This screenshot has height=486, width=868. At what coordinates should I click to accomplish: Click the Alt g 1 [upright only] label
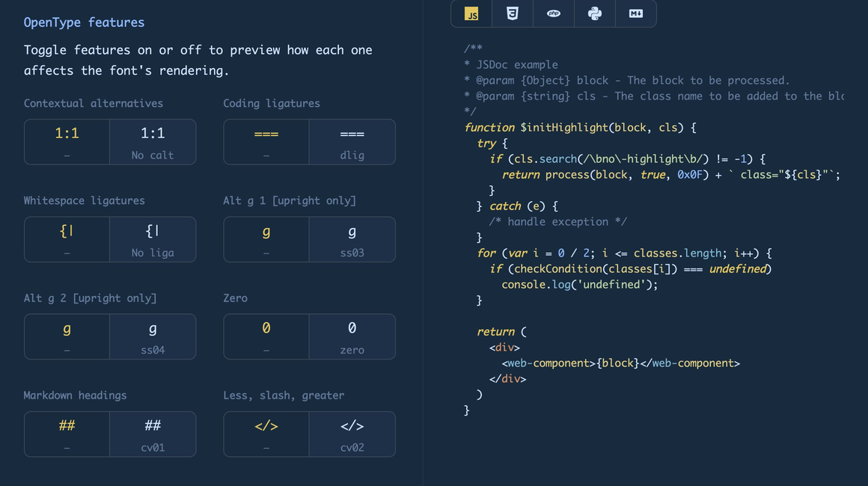coord(290,200)
